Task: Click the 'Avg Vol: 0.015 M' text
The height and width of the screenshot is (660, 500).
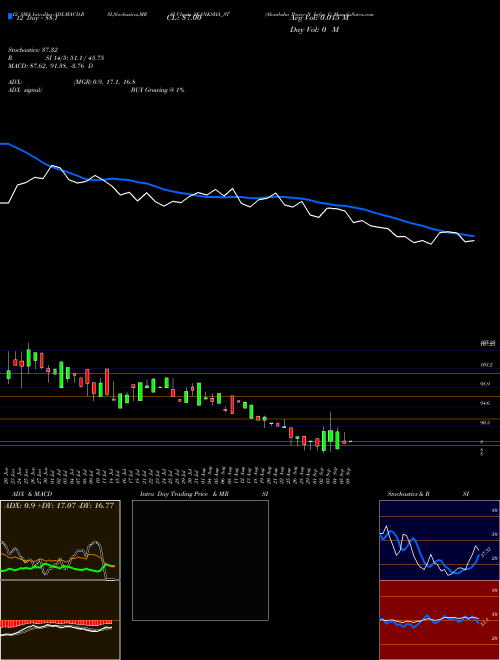Action: (x=319, y=19)
